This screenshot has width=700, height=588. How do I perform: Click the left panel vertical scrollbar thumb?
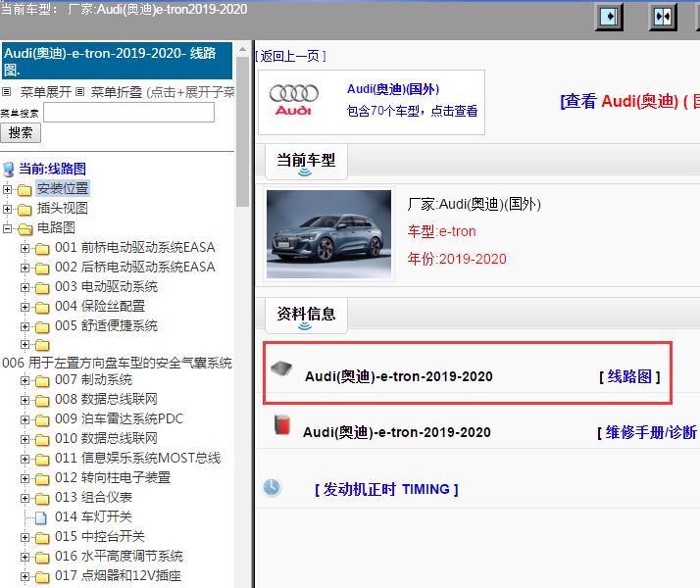tap(242, 131)
